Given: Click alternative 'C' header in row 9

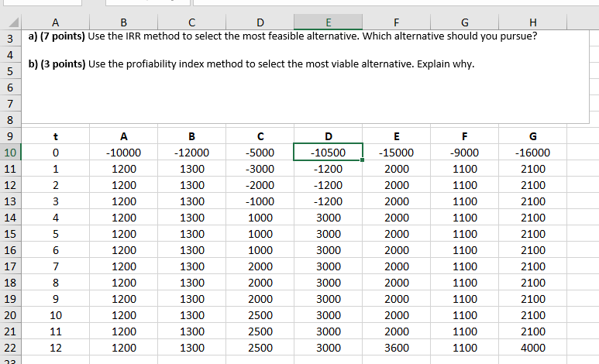Looking at the screenshot, I should 260,136.
